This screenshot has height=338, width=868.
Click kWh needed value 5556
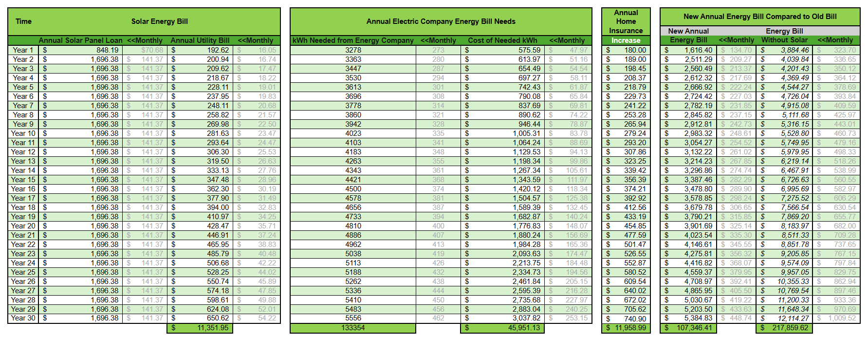353,318
